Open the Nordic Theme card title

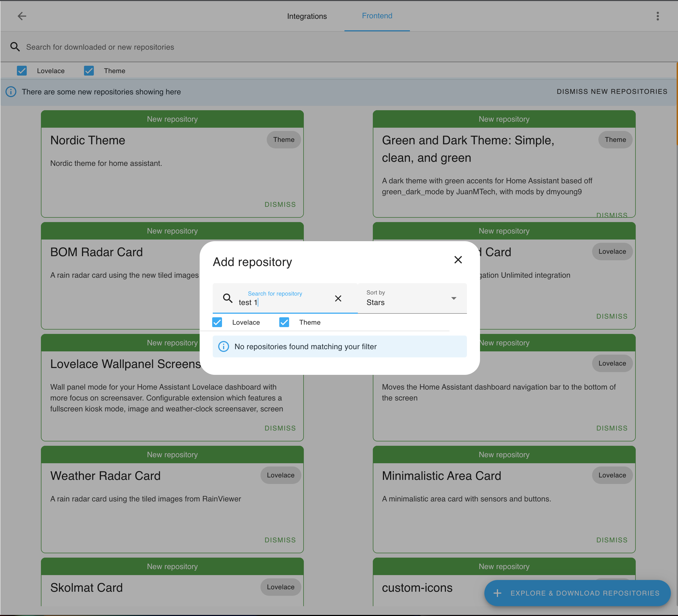tap(88, 140)
